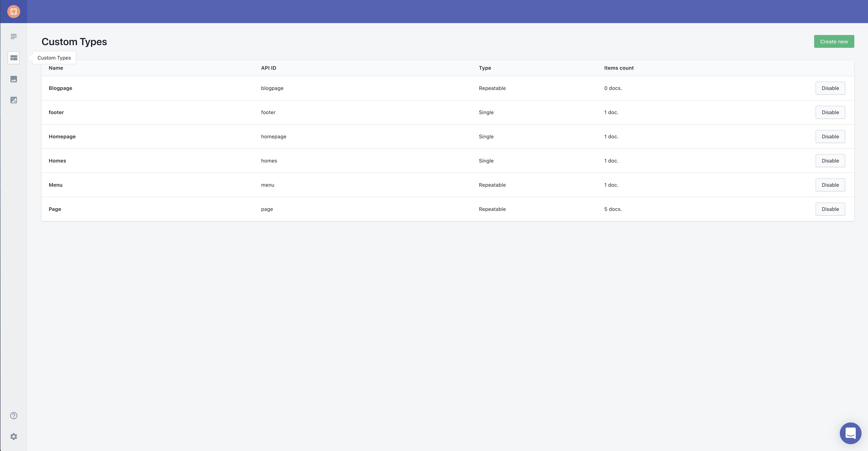The height and width of the screenshot is (451, 868).
Task: Open the Media Library image icon
Action: point(14,79)
